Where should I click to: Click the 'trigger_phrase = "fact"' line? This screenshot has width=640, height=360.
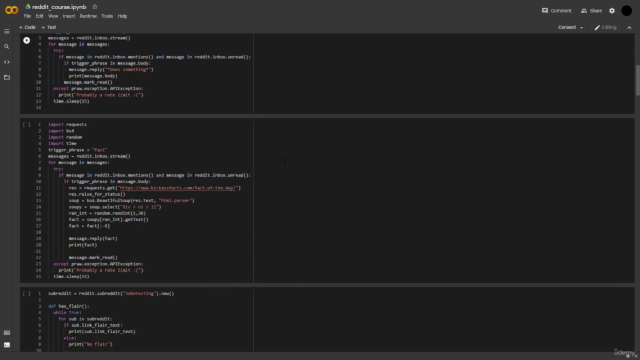click(78, 150)
